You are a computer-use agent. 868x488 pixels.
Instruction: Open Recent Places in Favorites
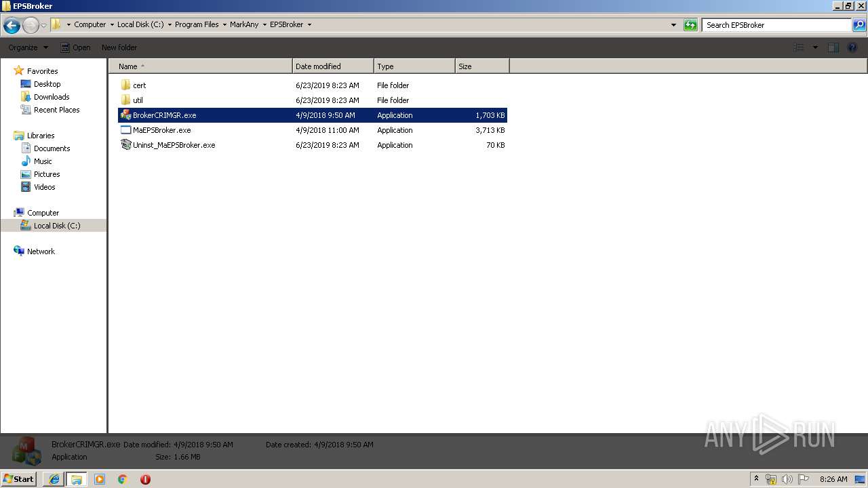tap(56, 110)
